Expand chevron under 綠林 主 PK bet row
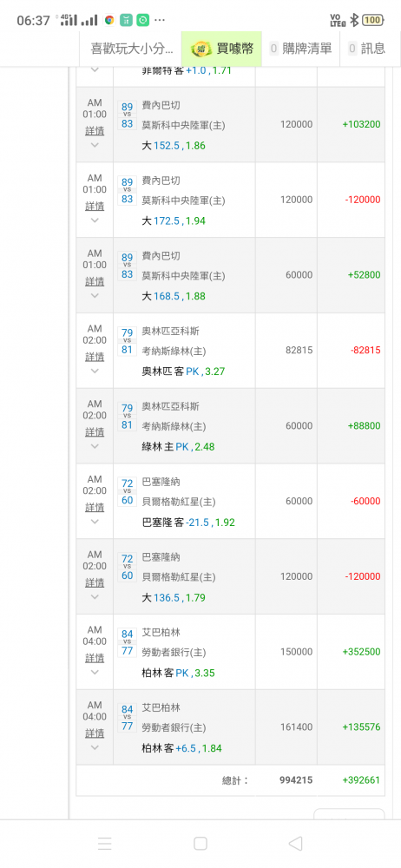 click(95, 446)
